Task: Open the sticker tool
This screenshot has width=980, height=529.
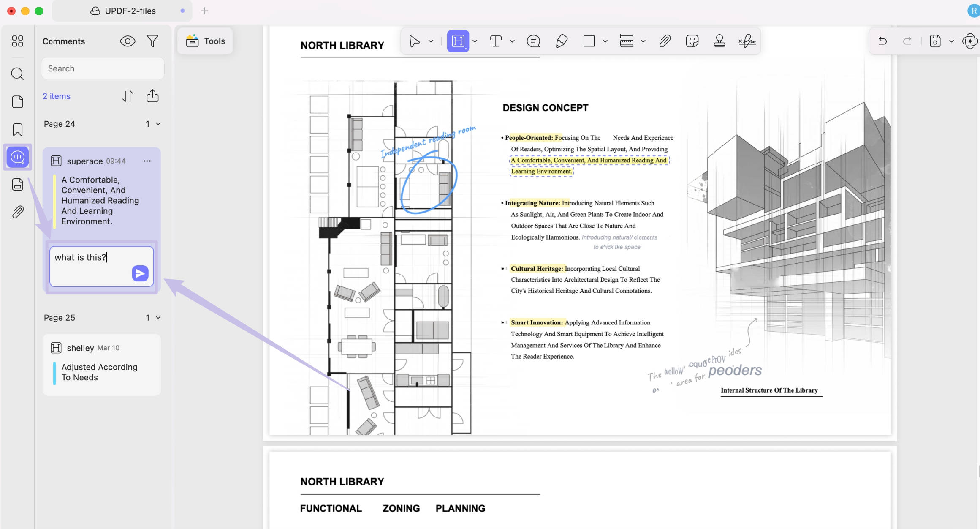Action: [692, 41]
